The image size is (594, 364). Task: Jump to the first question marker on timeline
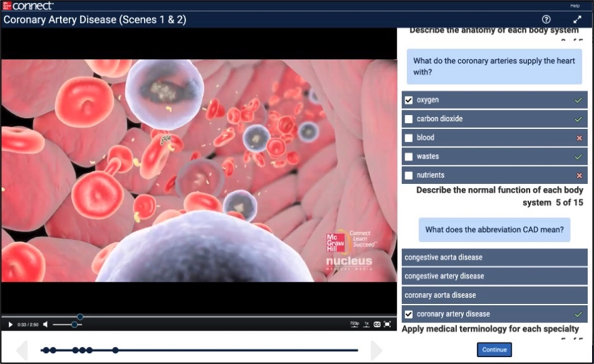46,350
